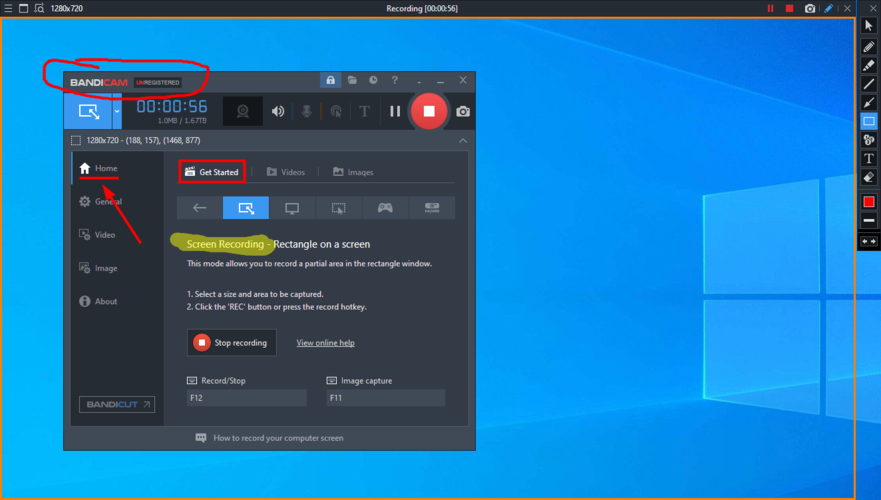
Task: Select the text drawing tool
Action: click(x=869, y=158)
